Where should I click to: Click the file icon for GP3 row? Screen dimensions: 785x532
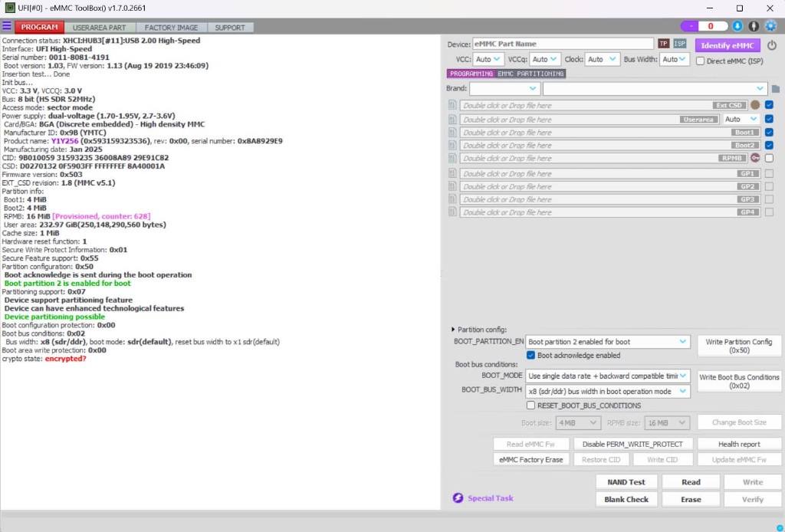[452, 199]
